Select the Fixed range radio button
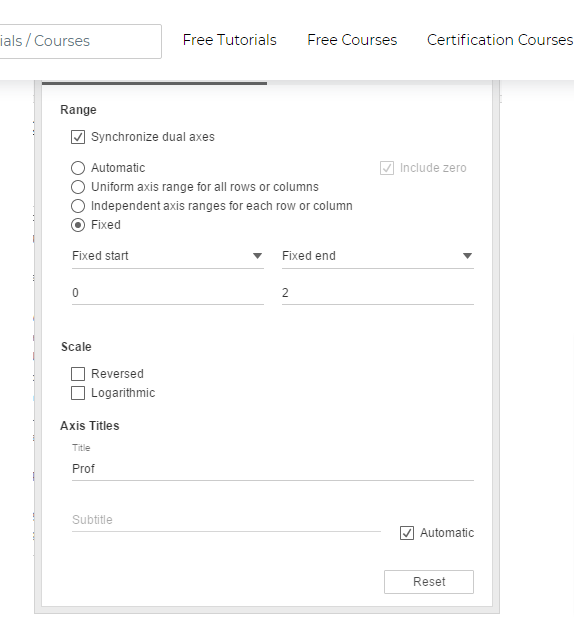The width and height of the screenshot is (574, 634). [78, 225]
